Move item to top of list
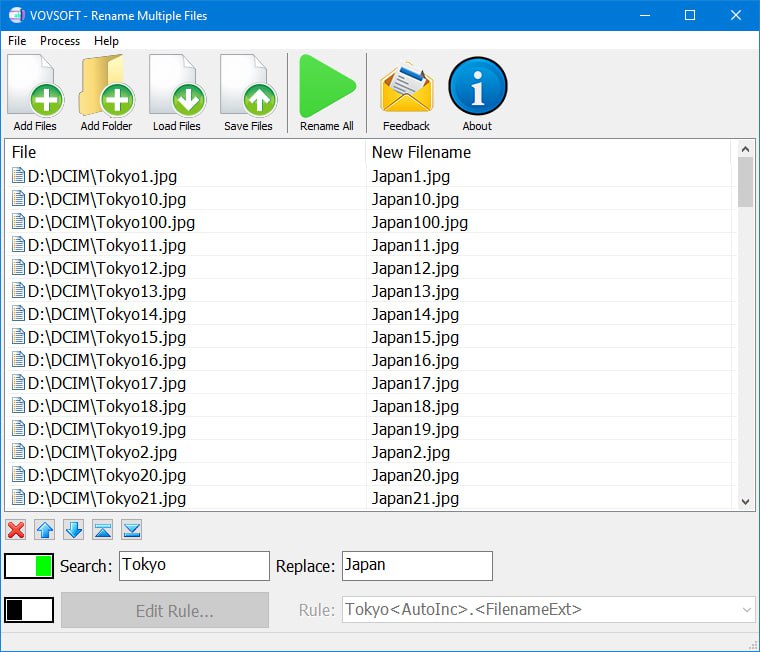Viewport: 760px width, 652px height. pos(103,530)
